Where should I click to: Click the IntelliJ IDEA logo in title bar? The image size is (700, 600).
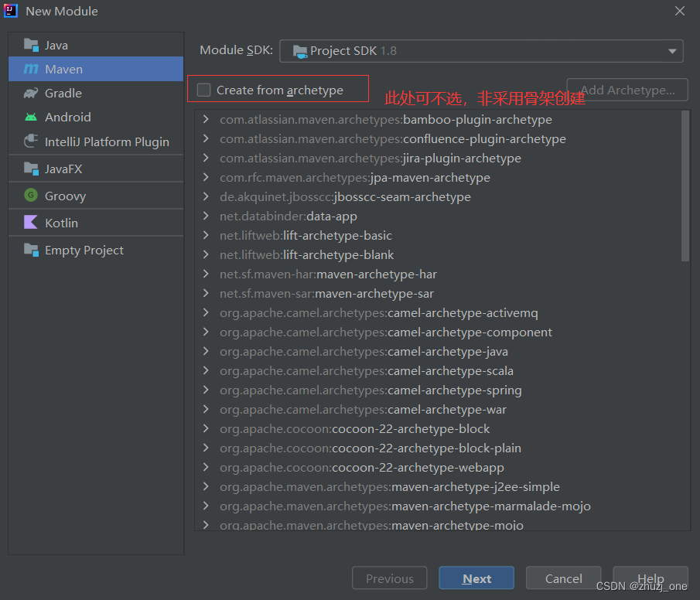coord(11,11)
